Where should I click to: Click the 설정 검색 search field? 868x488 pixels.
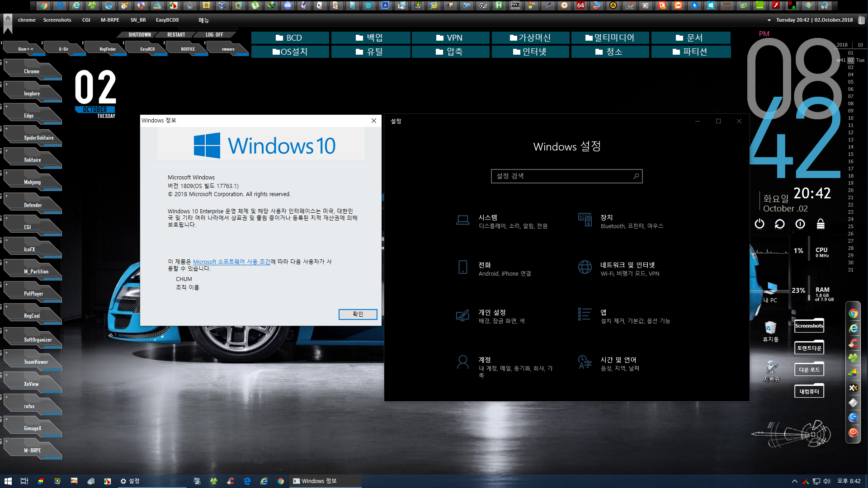coord(566,176)
